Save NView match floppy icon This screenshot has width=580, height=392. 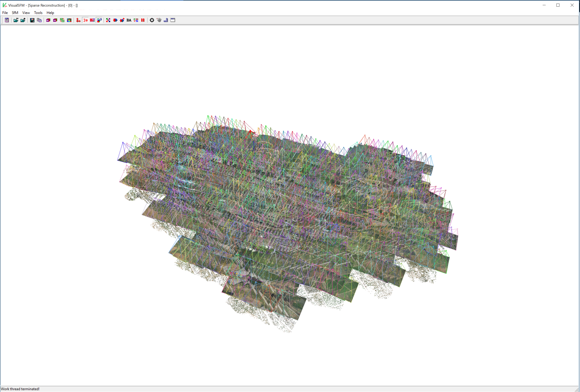click(x=32, y=20)
